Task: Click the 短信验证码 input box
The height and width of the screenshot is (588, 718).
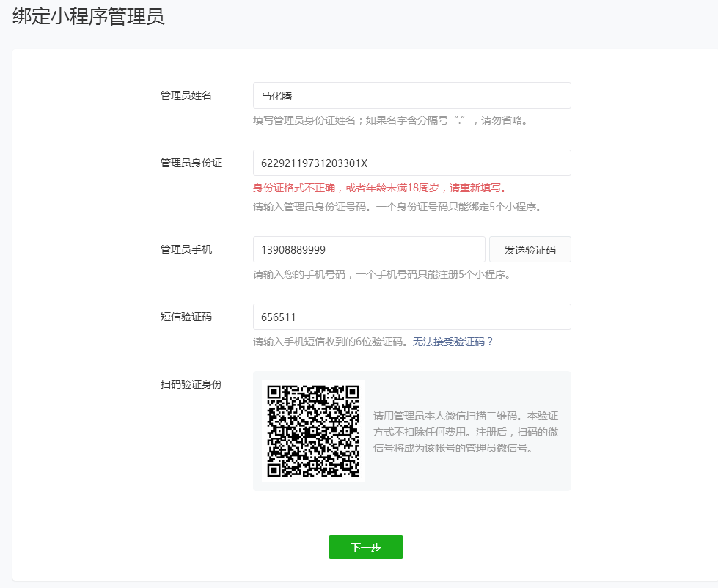Action: click(411, 317)
